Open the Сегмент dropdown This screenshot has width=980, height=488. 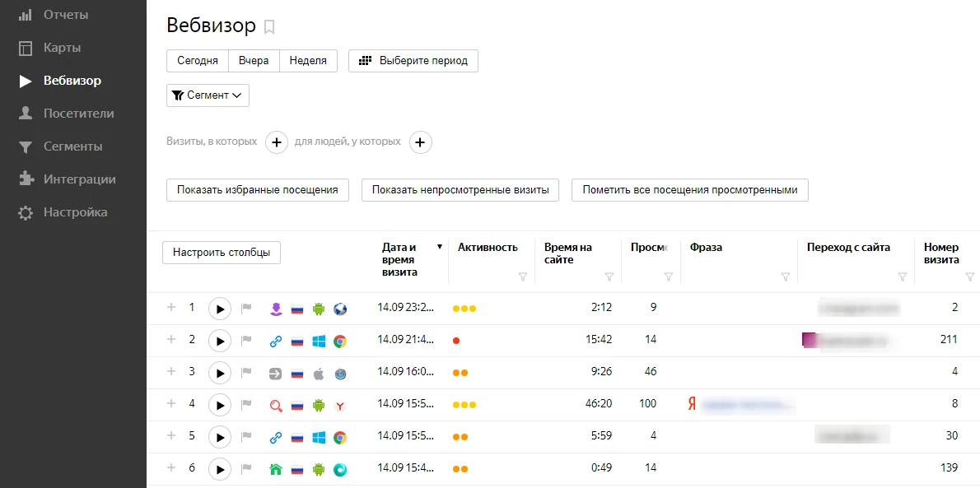(x=208, y=95)
